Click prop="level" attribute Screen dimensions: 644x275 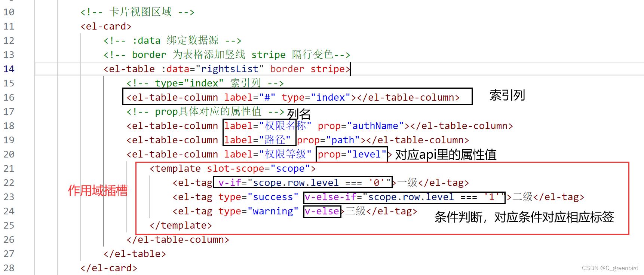click(352, 155)
